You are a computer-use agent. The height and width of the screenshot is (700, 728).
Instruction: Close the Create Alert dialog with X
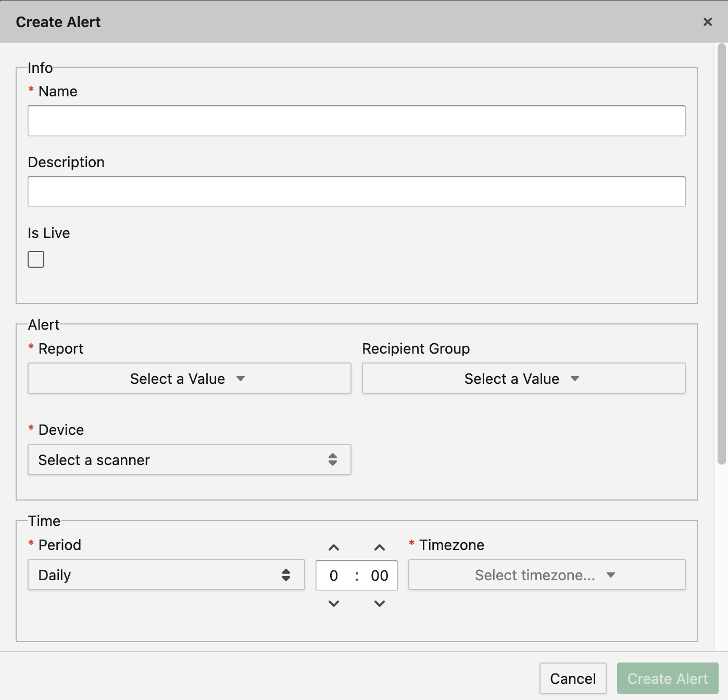[x=707, y=22]
